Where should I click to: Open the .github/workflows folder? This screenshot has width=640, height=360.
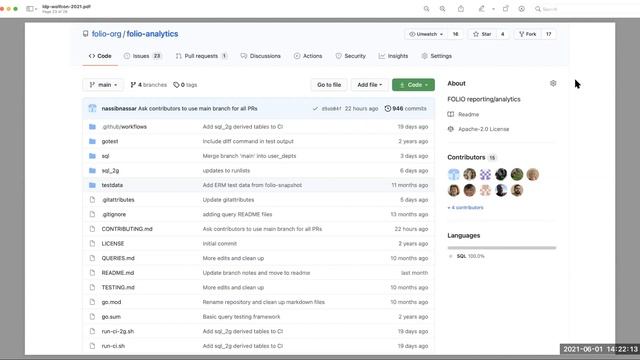124,127
